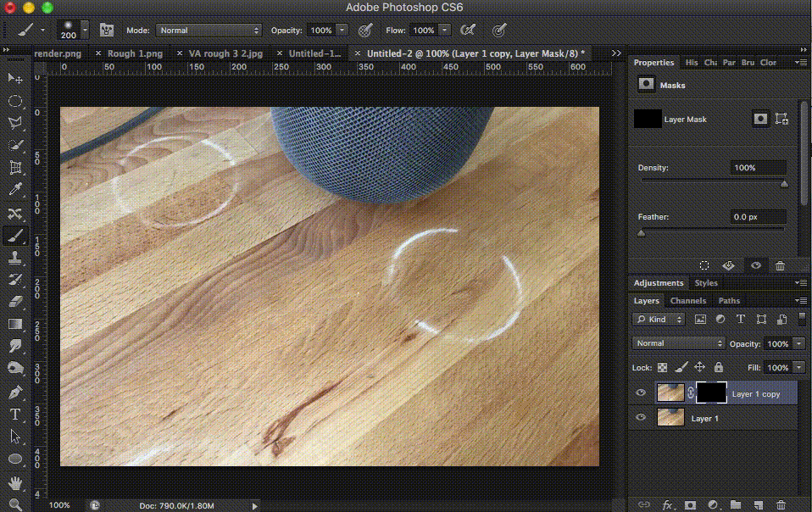This screenshot has height=512, width=812.
Task: Select the healing Patch tool
Action: 15,214
